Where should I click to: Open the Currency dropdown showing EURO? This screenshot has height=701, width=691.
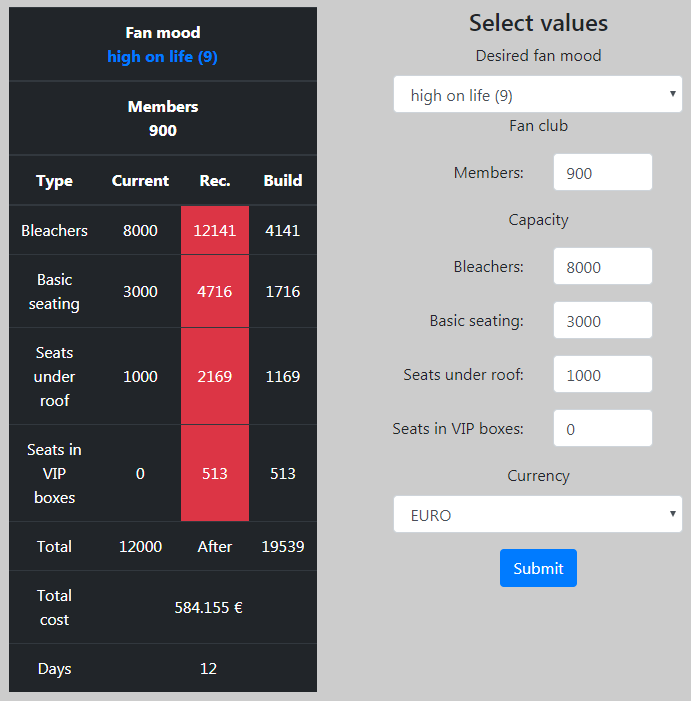click(x=538, y=514)
